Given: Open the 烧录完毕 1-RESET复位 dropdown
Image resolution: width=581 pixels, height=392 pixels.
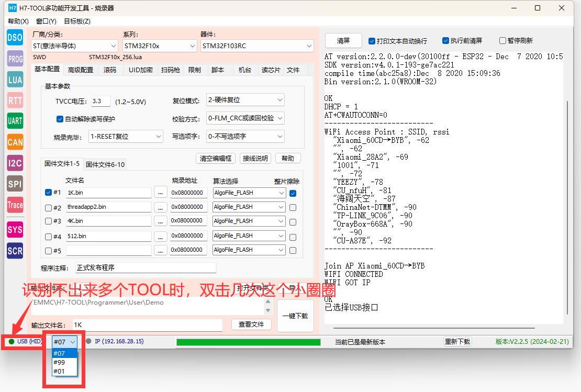Looking at the screenshot, I should tap(126, 137).
